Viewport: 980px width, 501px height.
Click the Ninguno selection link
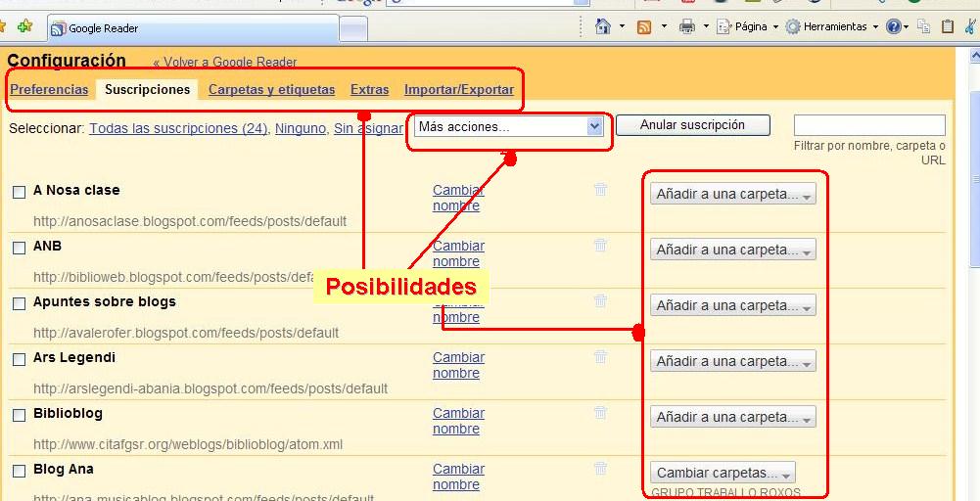click(300, 128)
